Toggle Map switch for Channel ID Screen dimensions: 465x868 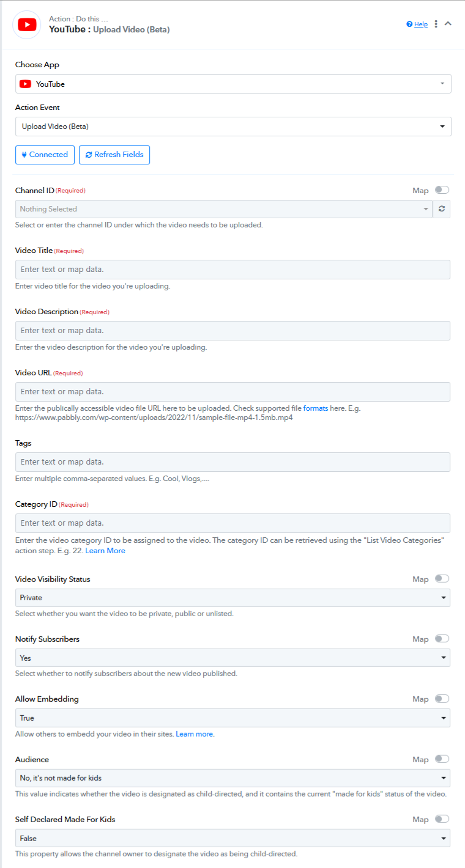(442, 190)
